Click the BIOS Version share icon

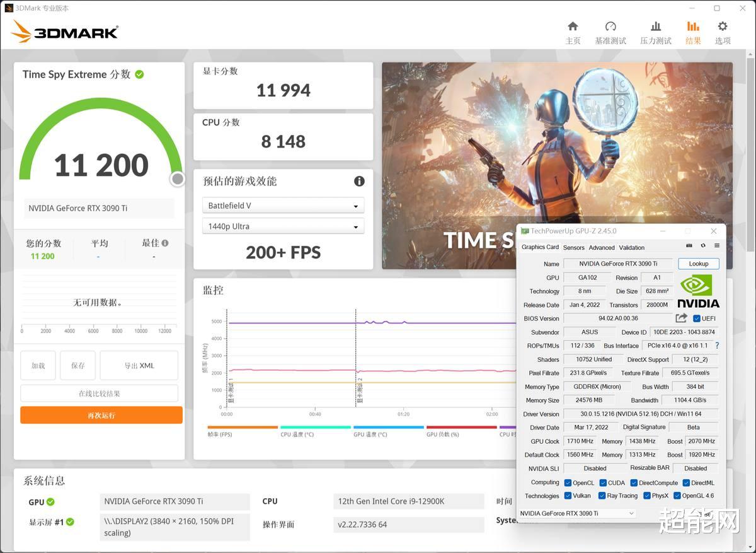click(x=681, y=318)
